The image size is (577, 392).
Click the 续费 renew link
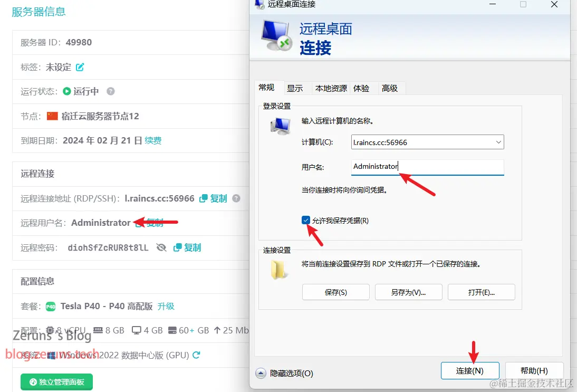153,141
